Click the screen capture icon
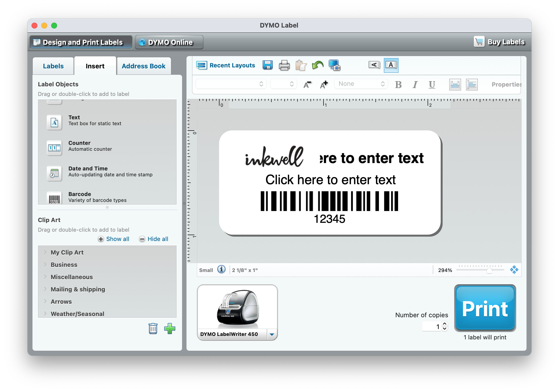Screen dimensions: 559x392 point(334,65)
